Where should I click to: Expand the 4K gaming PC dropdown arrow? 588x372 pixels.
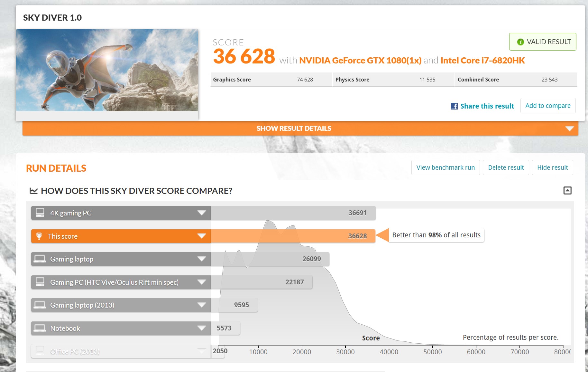pyautogui.click(x=202, y=213)
